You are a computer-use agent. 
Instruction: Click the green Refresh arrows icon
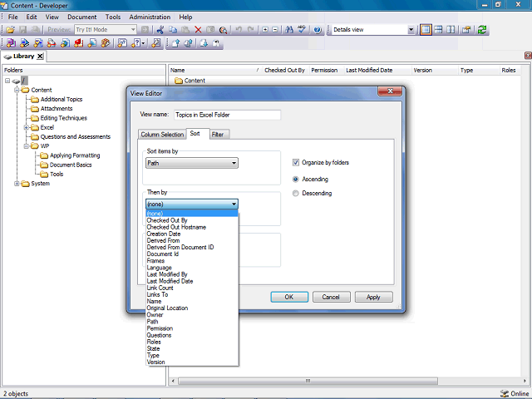pos(482,30)
